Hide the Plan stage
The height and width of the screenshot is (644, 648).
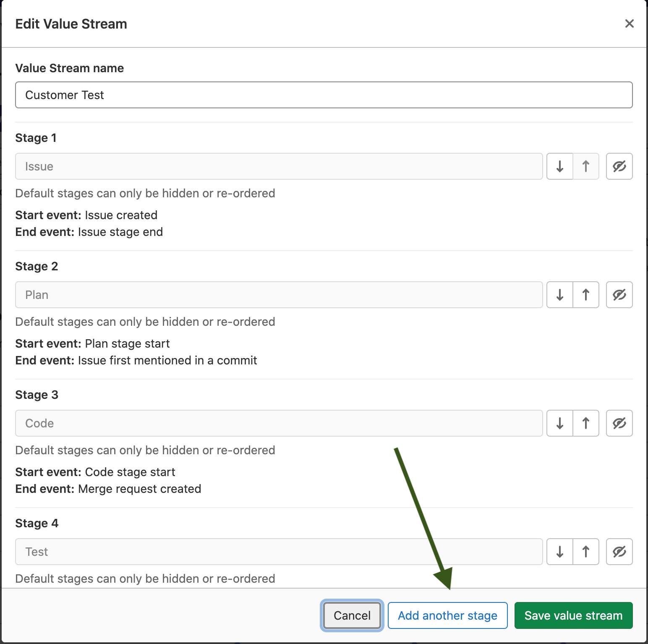tap(619, 295)
